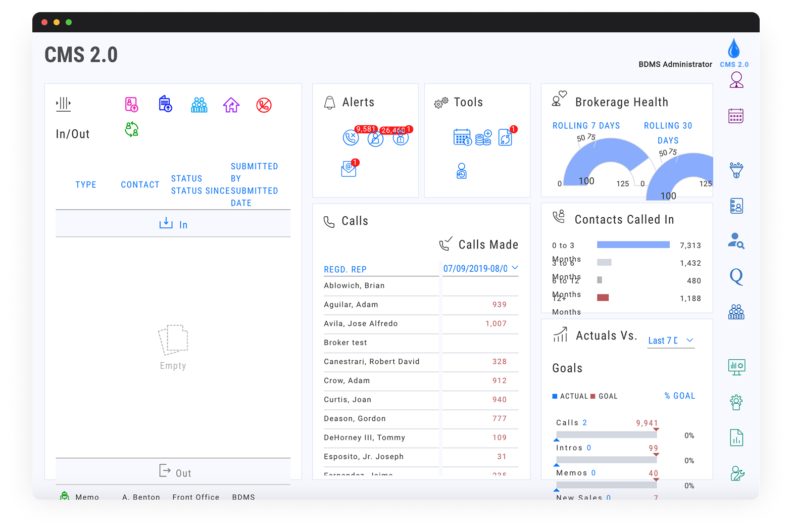This screenshot has width=792, height=532.
Task: Open the contact address book sidebar icon
Action: click(x=736, y=206)
